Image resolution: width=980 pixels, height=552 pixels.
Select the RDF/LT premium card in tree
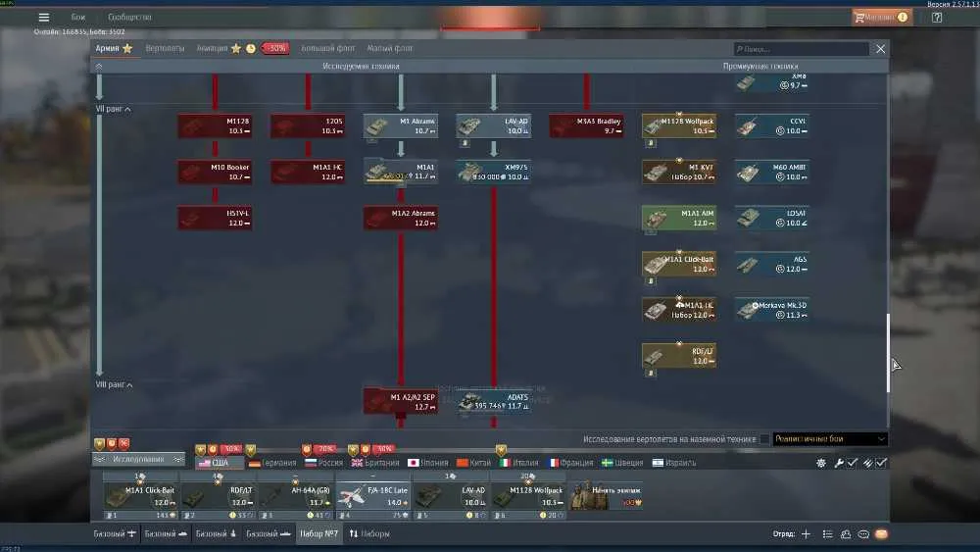[x=679, y=356]
